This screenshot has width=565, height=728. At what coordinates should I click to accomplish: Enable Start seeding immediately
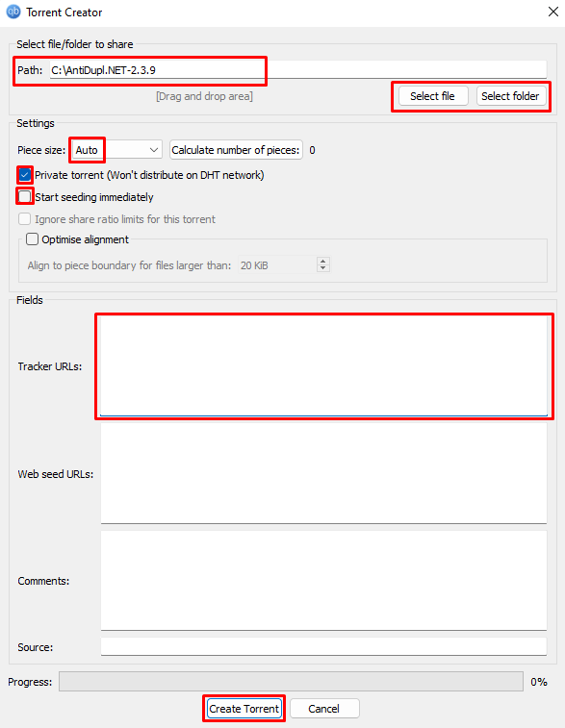pos(25,197)
